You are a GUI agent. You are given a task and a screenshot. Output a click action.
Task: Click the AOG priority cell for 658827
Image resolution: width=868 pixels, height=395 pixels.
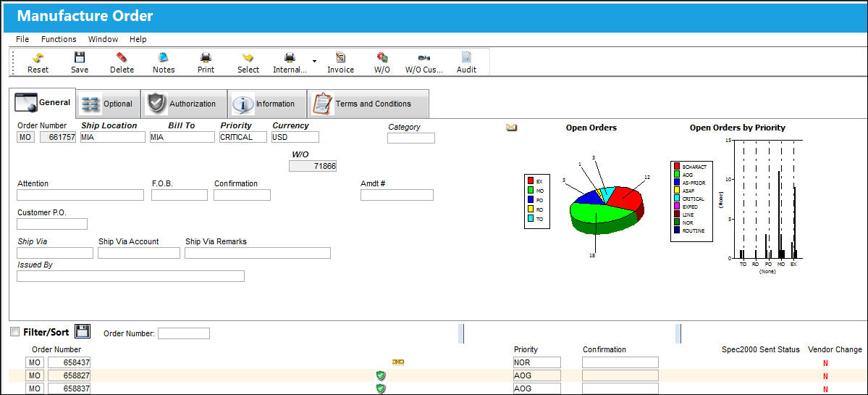537,375
